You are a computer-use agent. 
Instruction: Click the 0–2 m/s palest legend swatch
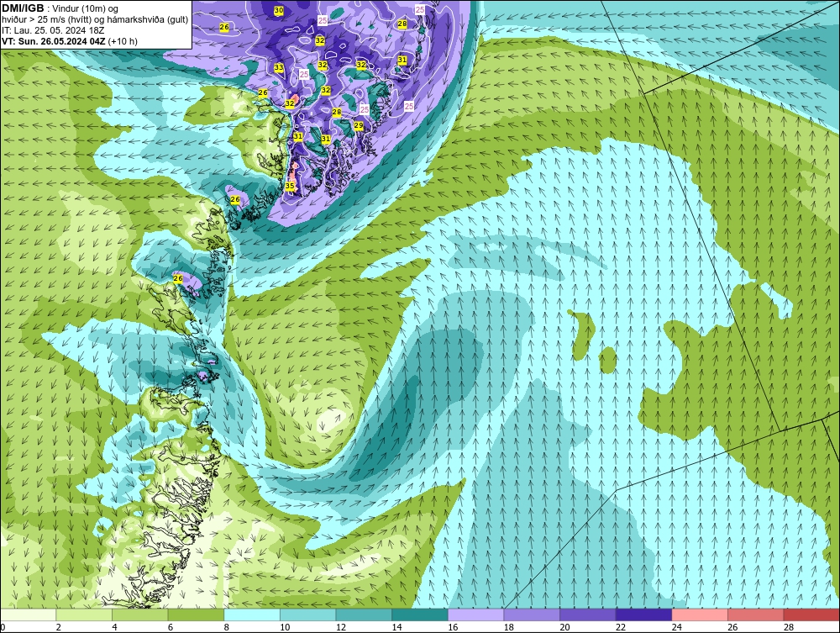click(x=28, y=615)
